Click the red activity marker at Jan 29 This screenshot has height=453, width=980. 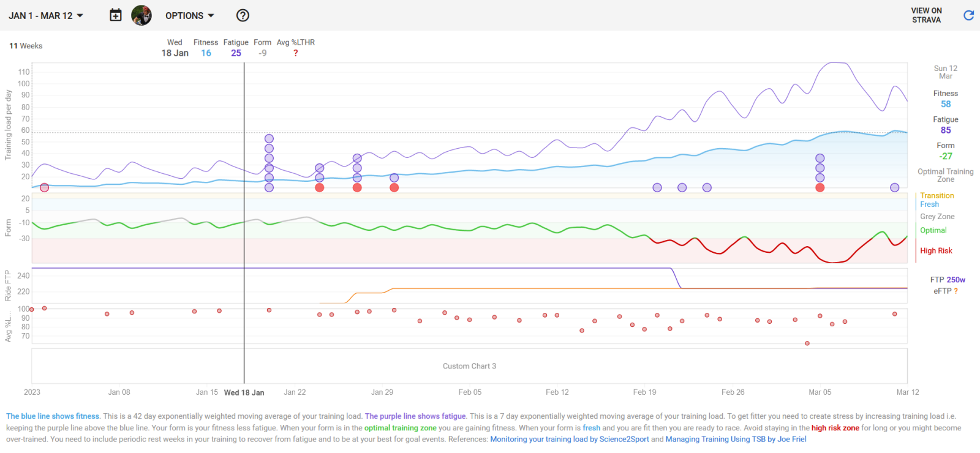pos(394,187)
